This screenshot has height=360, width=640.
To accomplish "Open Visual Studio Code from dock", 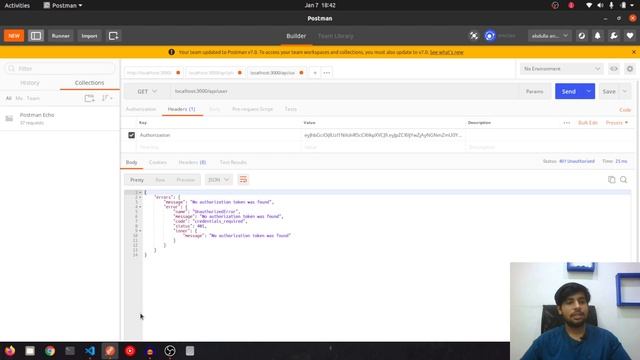I will click(x=90, y=351).
